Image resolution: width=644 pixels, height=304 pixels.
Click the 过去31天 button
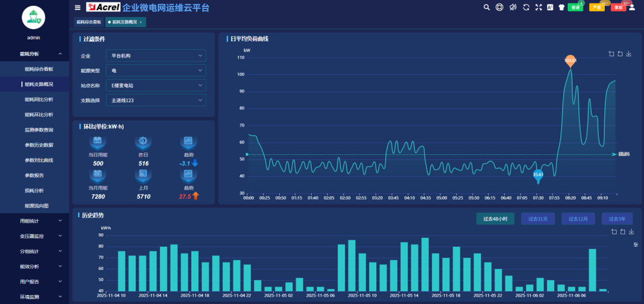coord(537,219)
